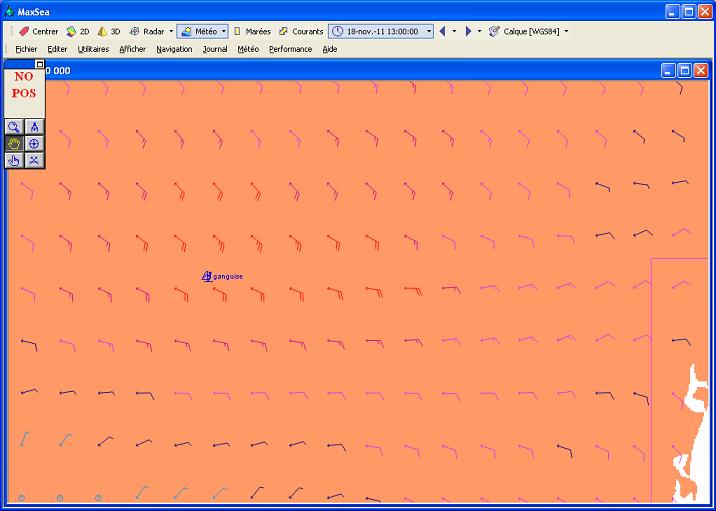The image size is (716, 511).
Task: Open the Météo toolbar dropdown arrow
Action: click(224, 32)
